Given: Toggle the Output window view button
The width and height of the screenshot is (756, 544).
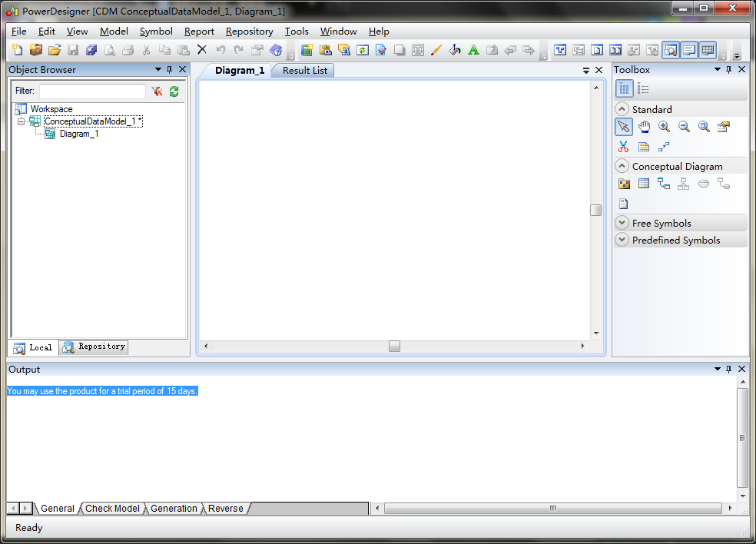Looking at the screenshot, I should tap(689, 50).
